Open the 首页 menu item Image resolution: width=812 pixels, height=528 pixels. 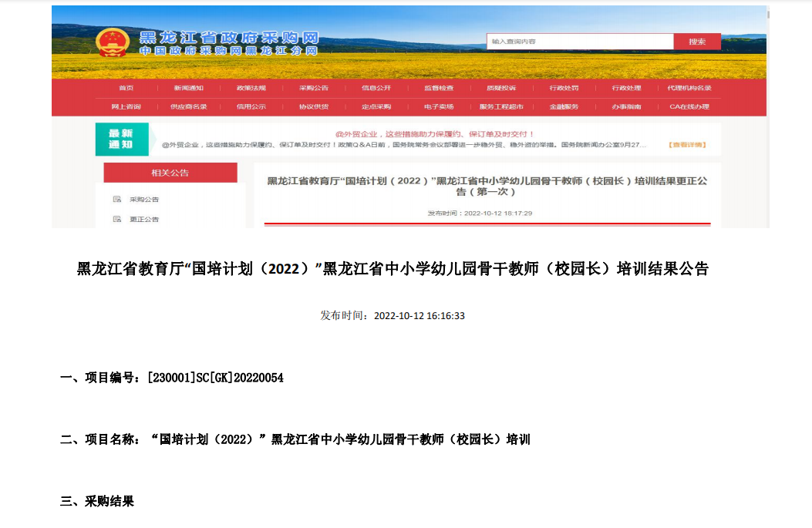point(126,88)
